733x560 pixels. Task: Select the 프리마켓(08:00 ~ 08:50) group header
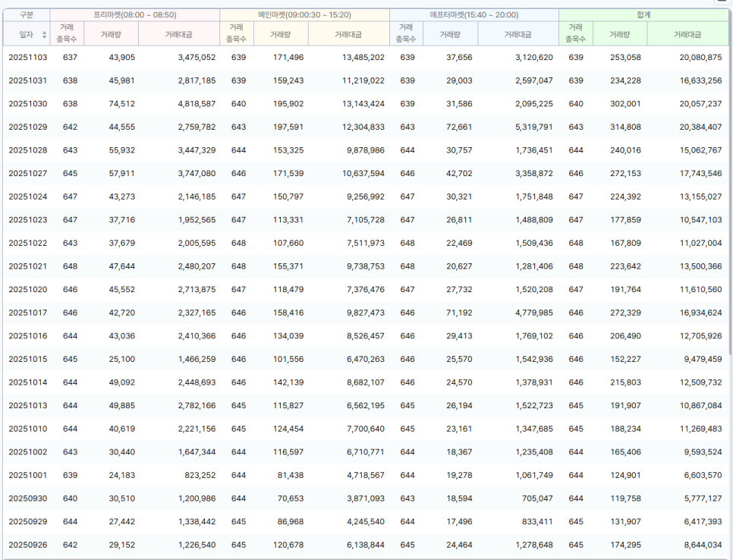(135, 14)
